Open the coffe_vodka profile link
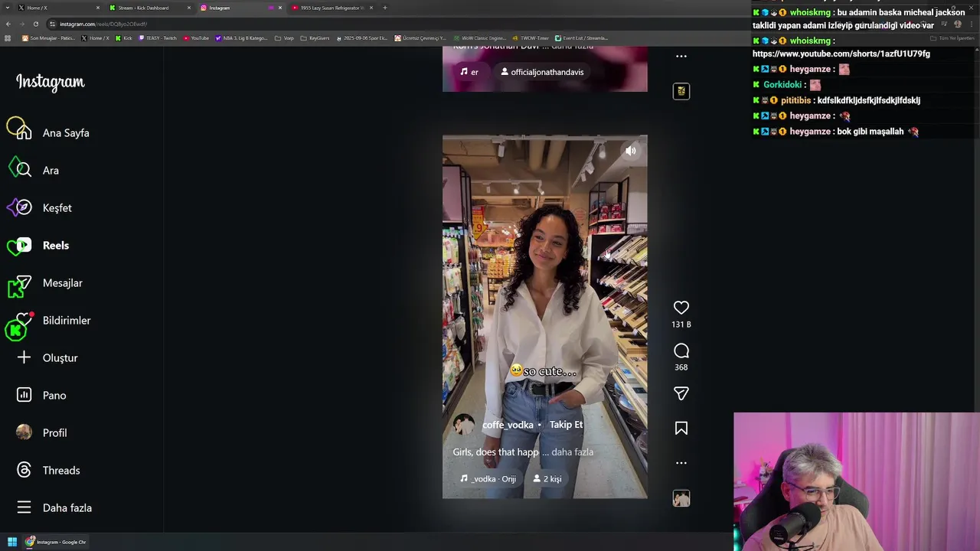 tap(508, 425)
